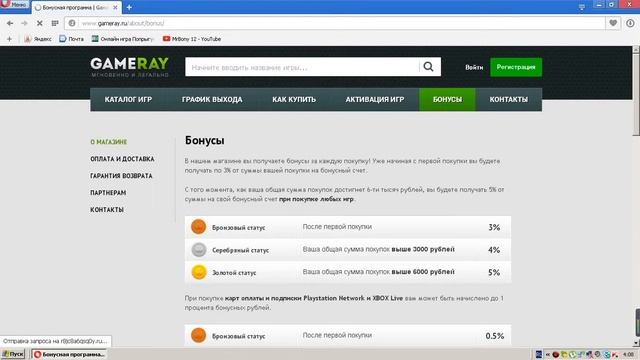Click the Бонусы page heading
Screen dimensions: 640x360
click(204, 140)
